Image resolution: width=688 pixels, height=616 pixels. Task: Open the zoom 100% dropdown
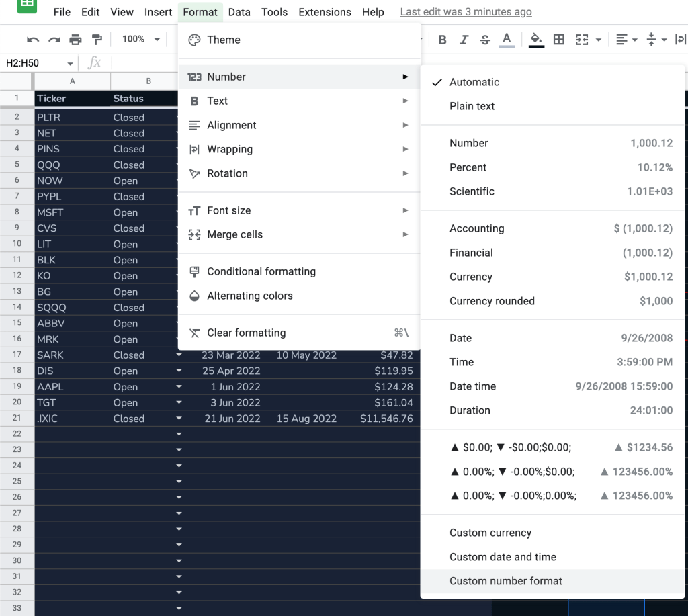141,40
